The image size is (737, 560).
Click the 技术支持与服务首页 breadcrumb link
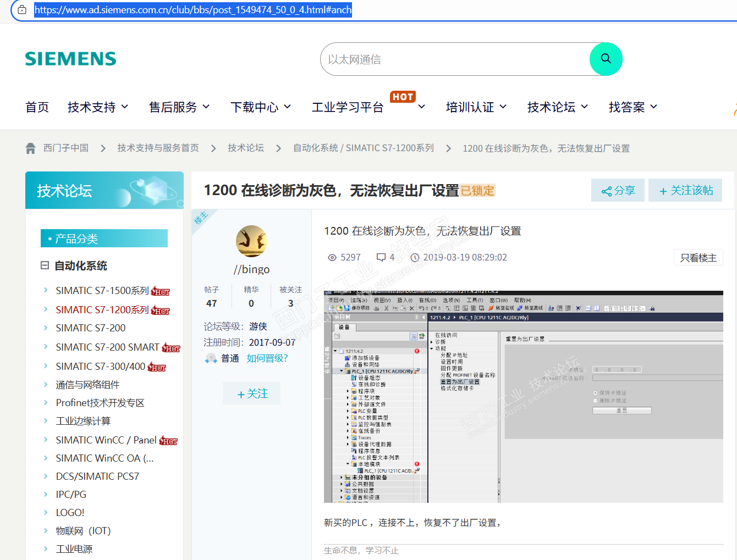[x=158, y=148]
